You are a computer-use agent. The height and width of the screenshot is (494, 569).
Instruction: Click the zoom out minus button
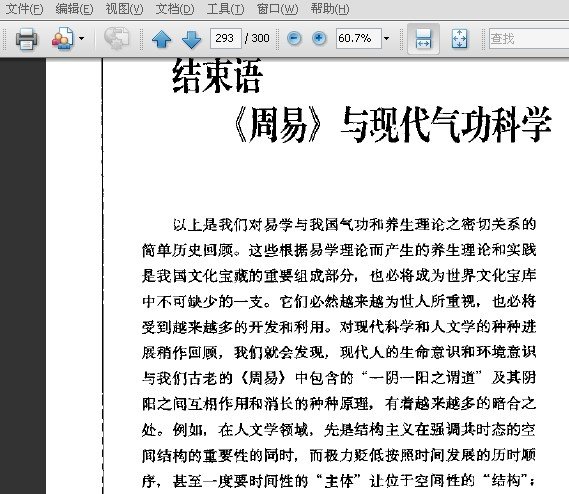point(294,38)
